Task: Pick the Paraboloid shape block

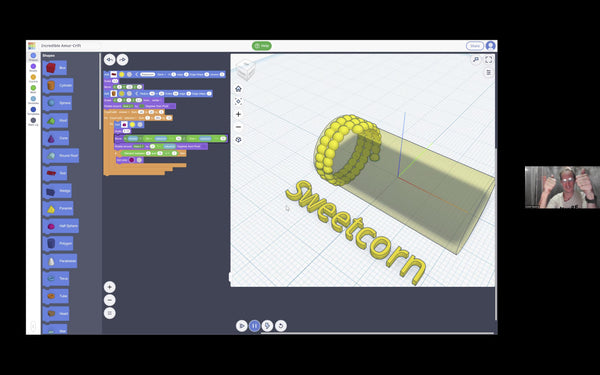Action: (60, 261)
